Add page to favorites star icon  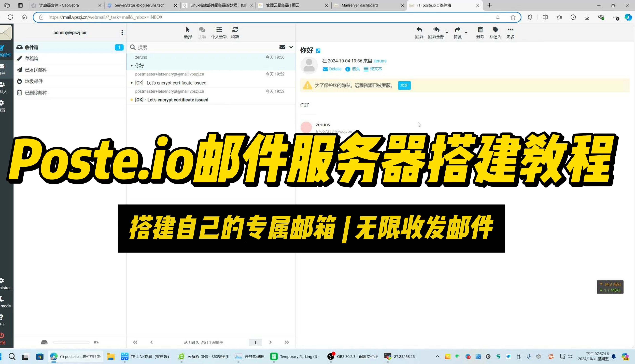coord(513,17)
